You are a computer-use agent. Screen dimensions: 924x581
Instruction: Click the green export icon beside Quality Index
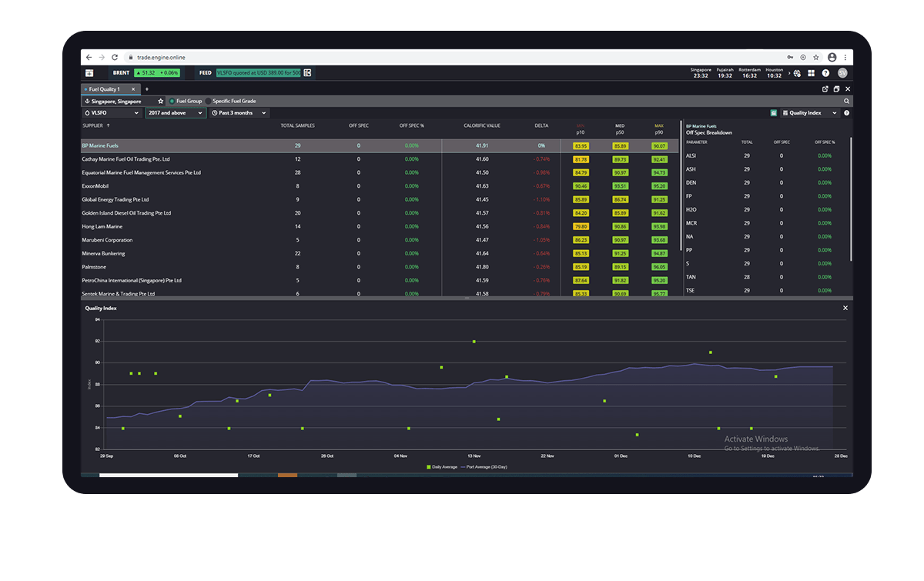(772, 113)
